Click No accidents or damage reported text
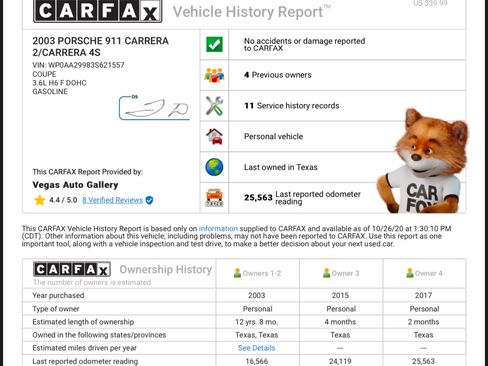The image size is (488, 366). [x=304, y=45]
